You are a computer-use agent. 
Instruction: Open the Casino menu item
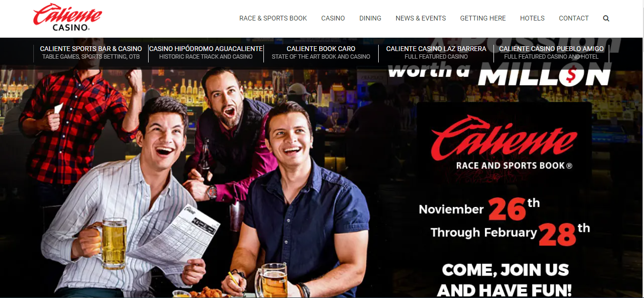click(333, 18)
